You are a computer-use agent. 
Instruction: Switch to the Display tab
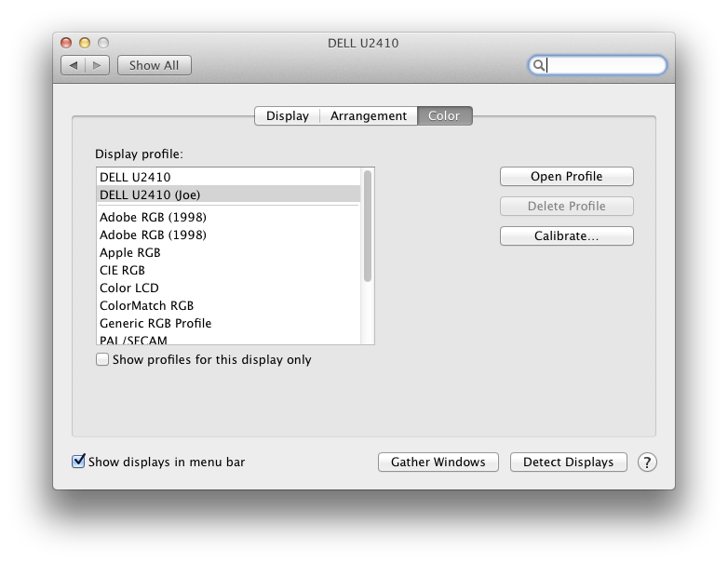[288, 115]
